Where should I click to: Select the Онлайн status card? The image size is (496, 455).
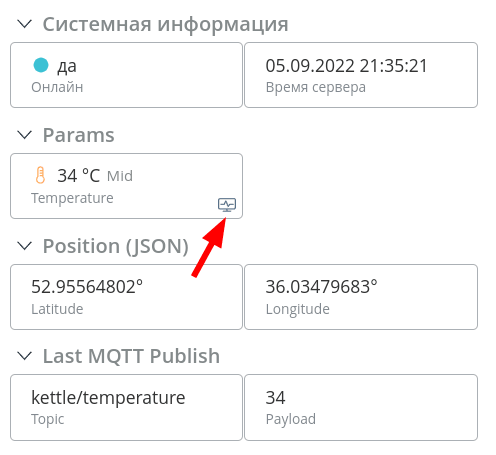[x=126, y=75]
